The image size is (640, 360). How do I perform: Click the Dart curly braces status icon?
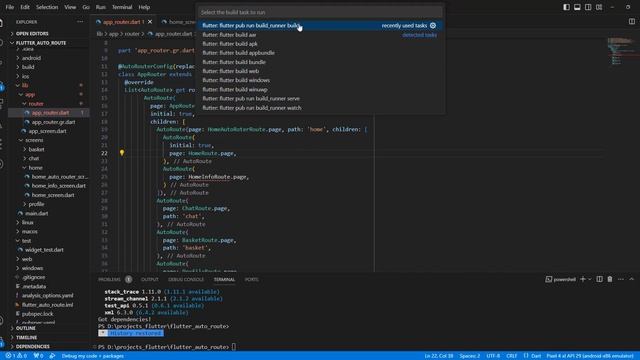click(526, 356)
